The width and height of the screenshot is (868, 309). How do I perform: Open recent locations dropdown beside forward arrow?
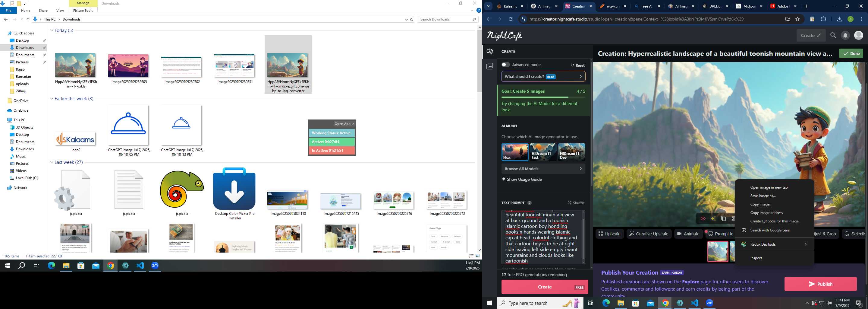pyautogui.click(x=22, y=19)
